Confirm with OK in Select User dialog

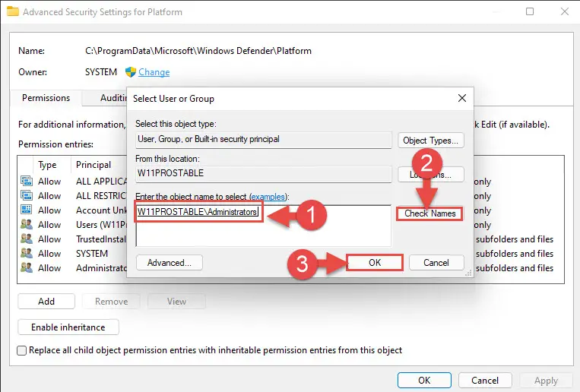click(x=375, y=263)
